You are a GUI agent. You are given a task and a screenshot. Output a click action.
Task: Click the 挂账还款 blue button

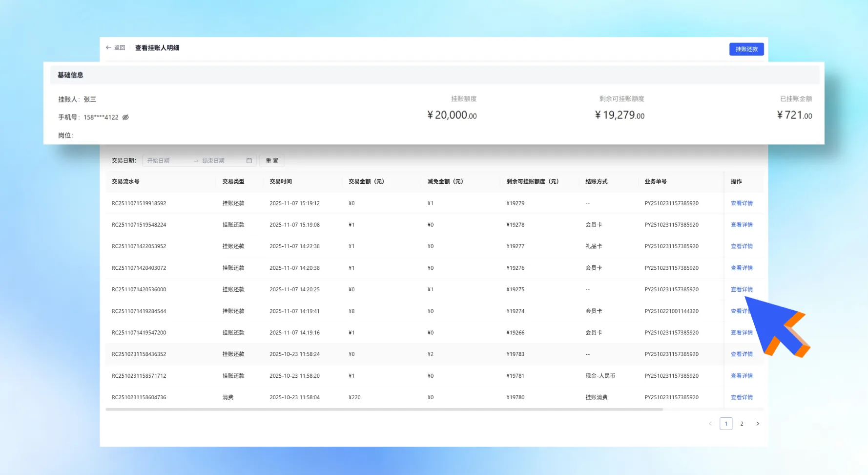pyautogui.click(x=746, y=49)
